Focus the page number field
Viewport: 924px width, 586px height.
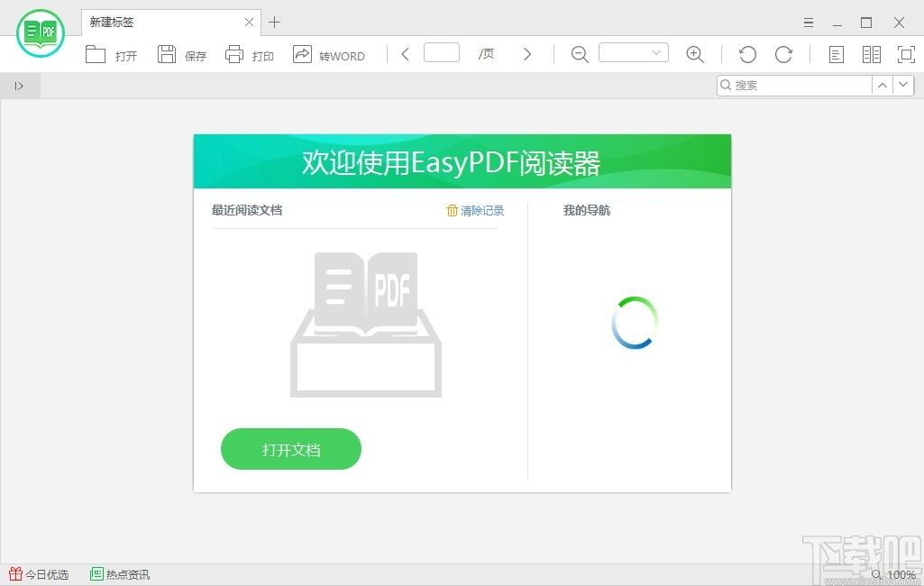pos(442,52)
